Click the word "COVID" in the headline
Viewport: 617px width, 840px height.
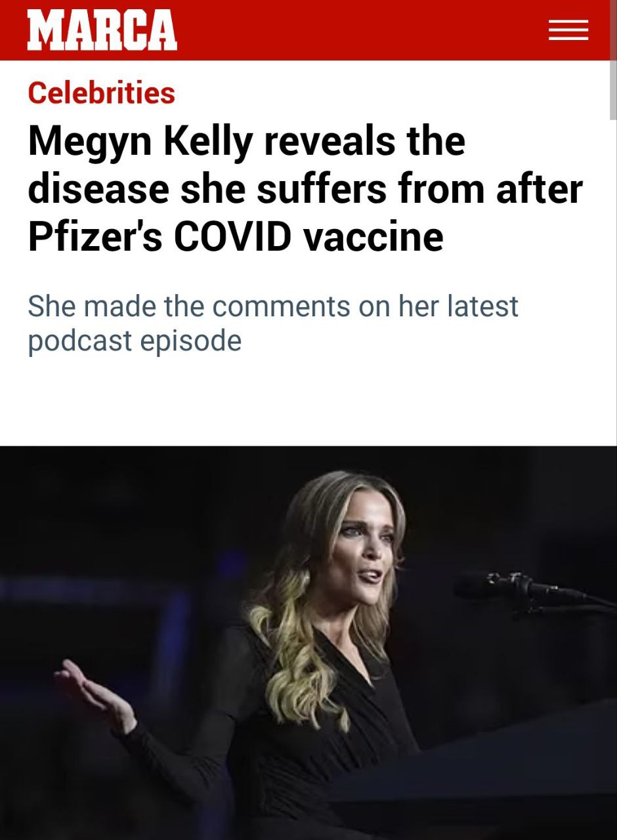click(232, 237)
